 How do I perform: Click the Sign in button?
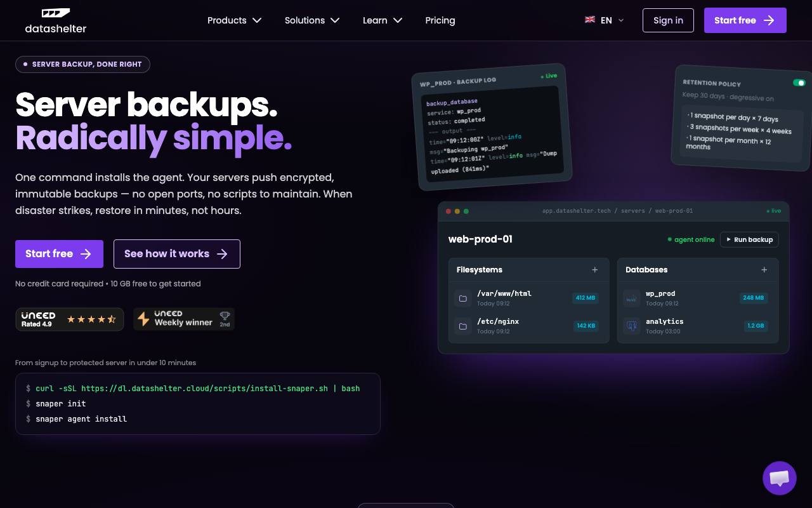tap(668, 20)
